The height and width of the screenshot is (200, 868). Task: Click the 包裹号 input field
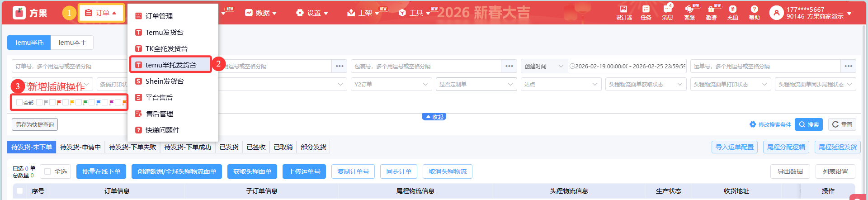pyautogui.click(x=426, y=66)
